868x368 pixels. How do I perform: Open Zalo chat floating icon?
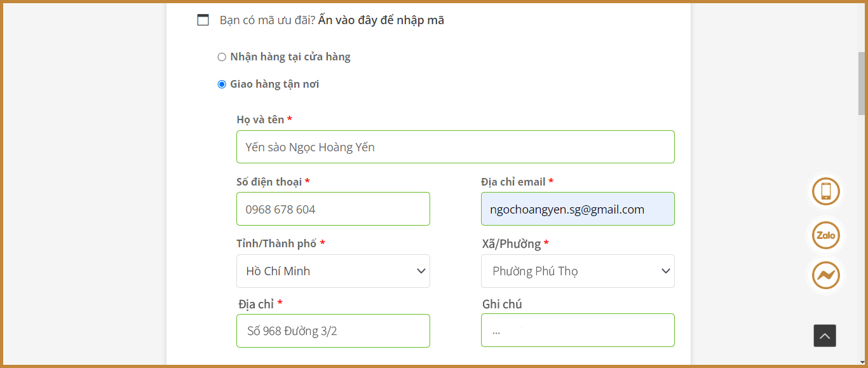[x=826, y=236]
